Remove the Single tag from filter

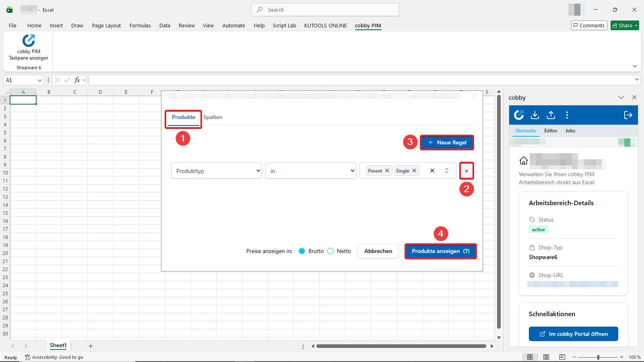(x=414, y=171)
